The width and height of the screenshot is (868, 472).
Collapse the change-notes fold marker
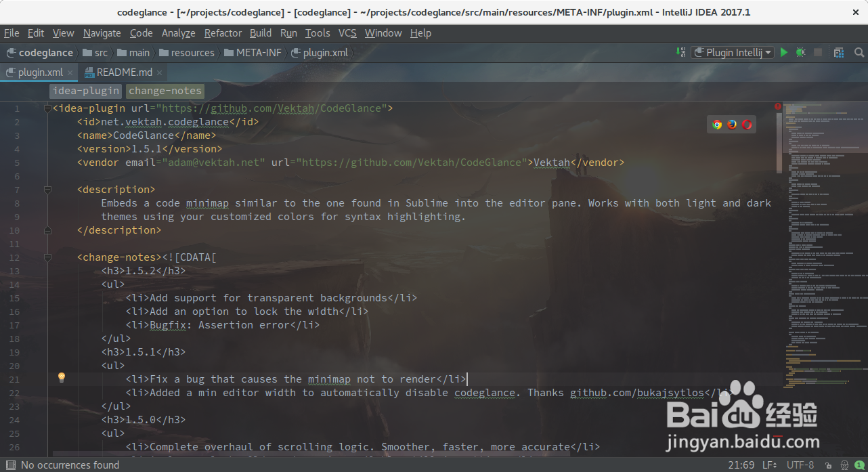click(47, 257)
